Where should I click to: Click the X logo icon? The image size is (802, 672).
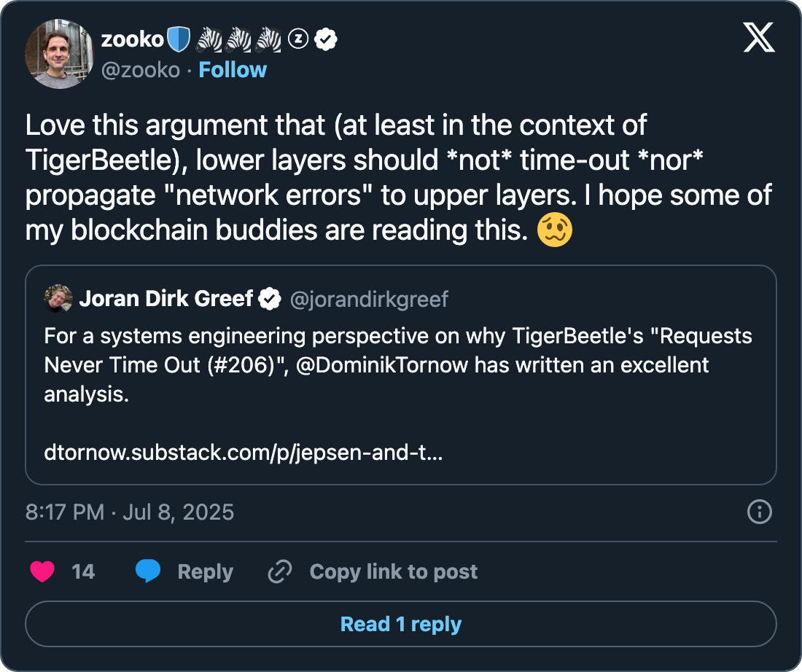759,36
